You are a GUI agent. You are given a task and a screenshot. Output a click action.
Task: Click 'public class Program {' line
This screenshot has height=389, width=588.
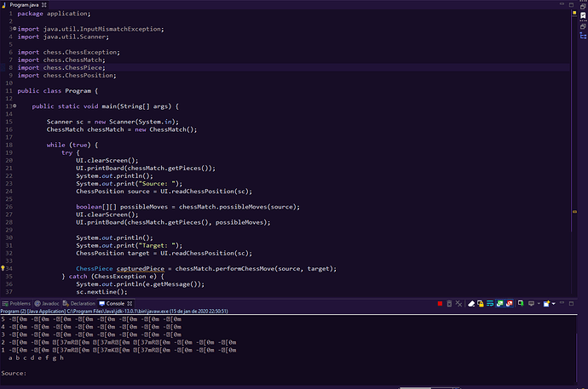(x=58, y=91)
